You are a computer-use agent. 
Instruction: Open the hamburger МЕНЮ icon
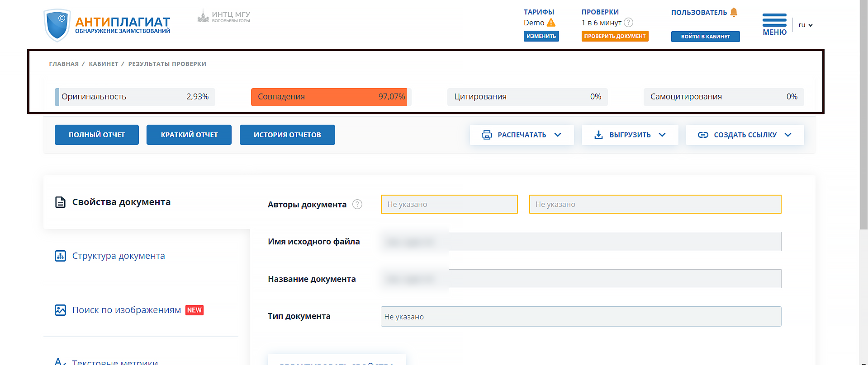click(774, 20)
